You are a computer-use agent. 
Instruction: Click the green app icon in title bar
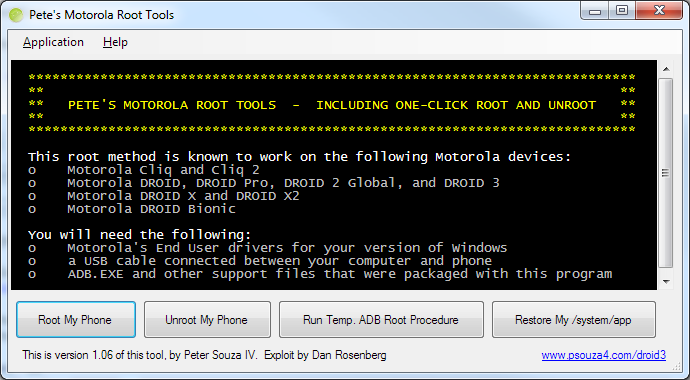coord(15,15)
